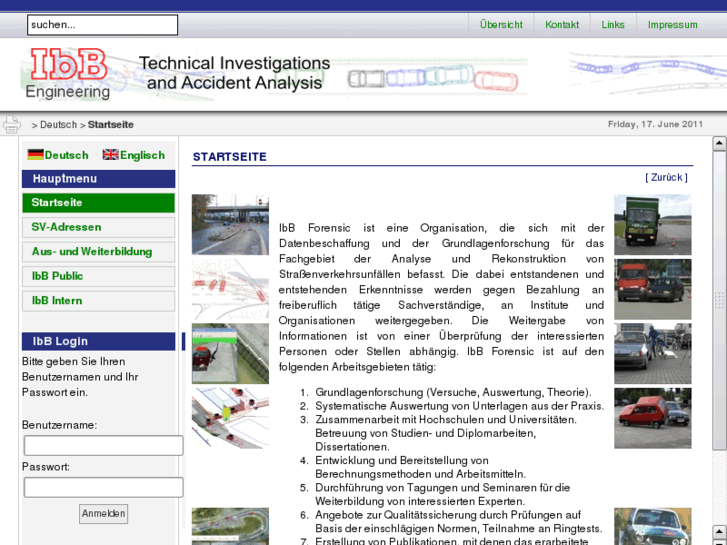Click the vertical scrollbar thumb
This screenshot has height=545, width=727.
(x=719, y=300)
